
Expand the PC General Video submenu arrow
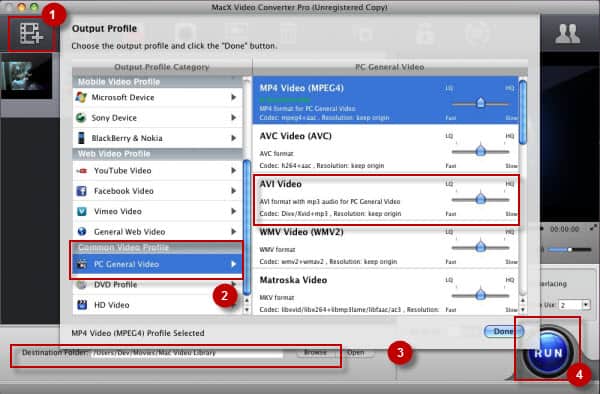233,264
